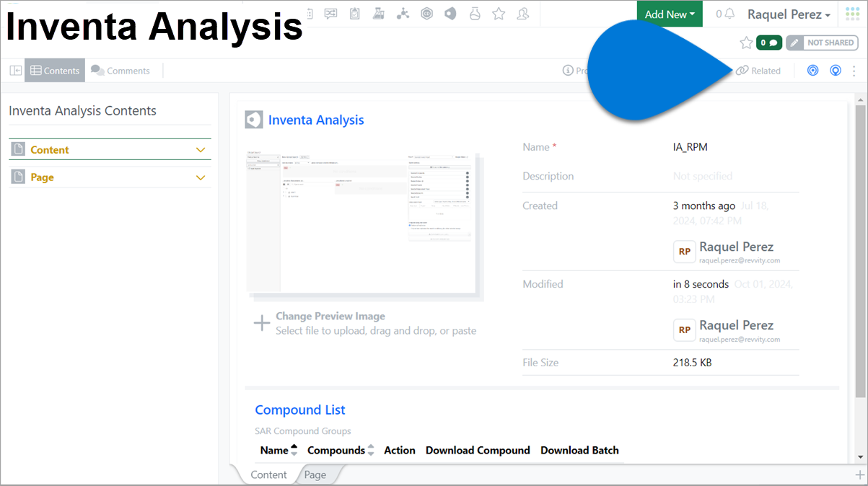Switch to Comments view
The height and width of the screenshot is (486, 868).
tap(120, 71)
